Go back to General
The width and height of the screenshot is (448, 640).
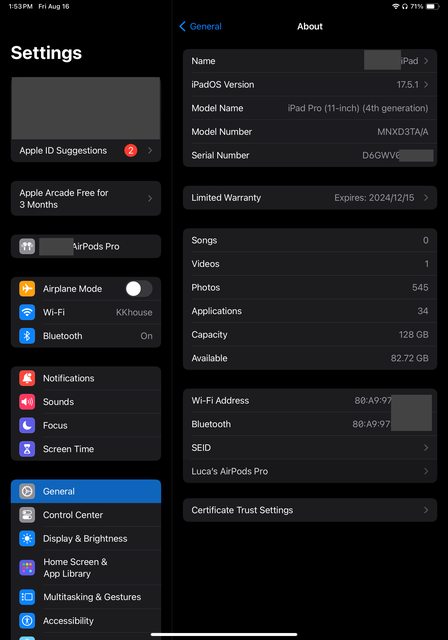200,27
